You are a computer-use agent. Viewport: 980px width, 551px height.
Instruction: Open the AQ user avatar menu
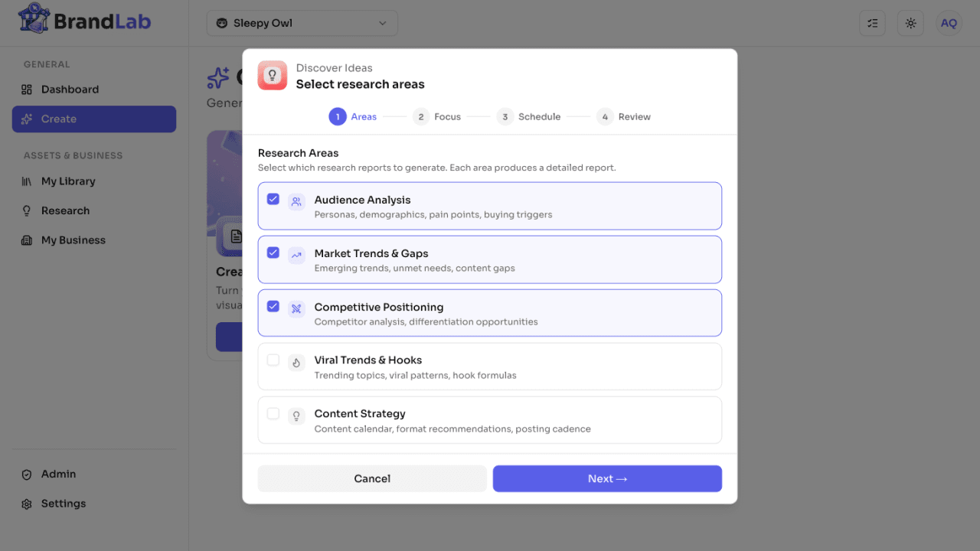pos(949,23)
